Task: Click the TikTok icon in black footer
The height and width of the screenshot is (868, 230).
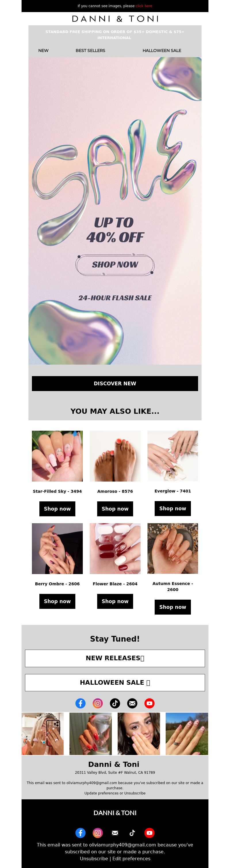Action: 132,833
